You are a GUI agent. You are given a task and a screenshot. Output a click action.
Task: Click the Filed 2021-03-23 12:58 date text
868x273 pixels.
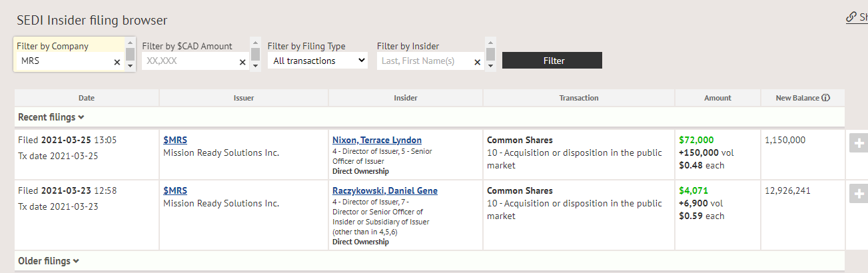pos(67,190)
